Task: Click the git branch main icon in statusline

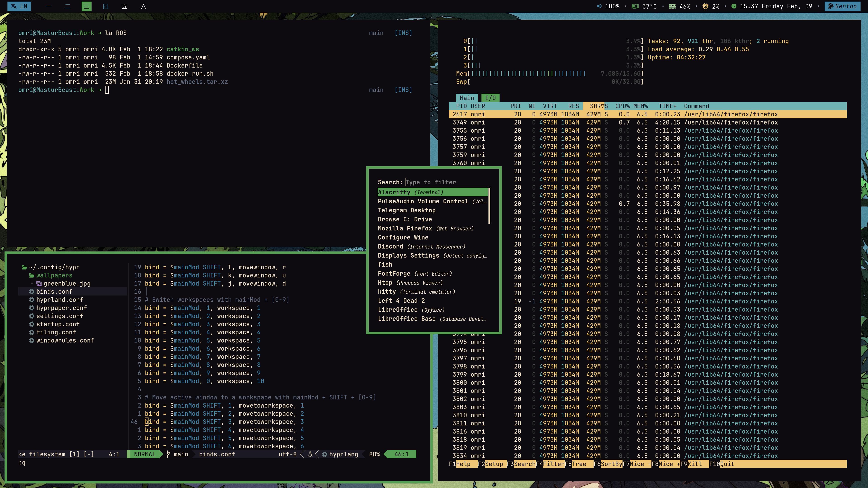Action: (x=168, y=454)
